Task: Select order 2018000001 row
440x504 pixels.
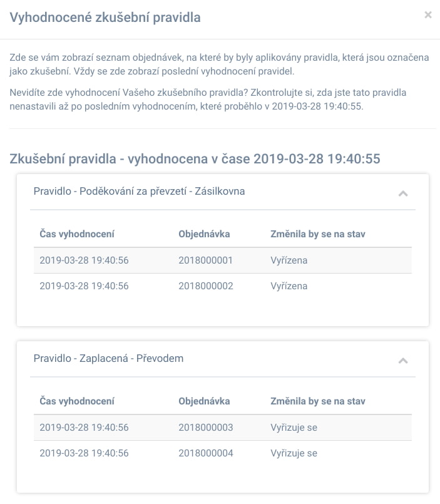Action: pos(223,260)
